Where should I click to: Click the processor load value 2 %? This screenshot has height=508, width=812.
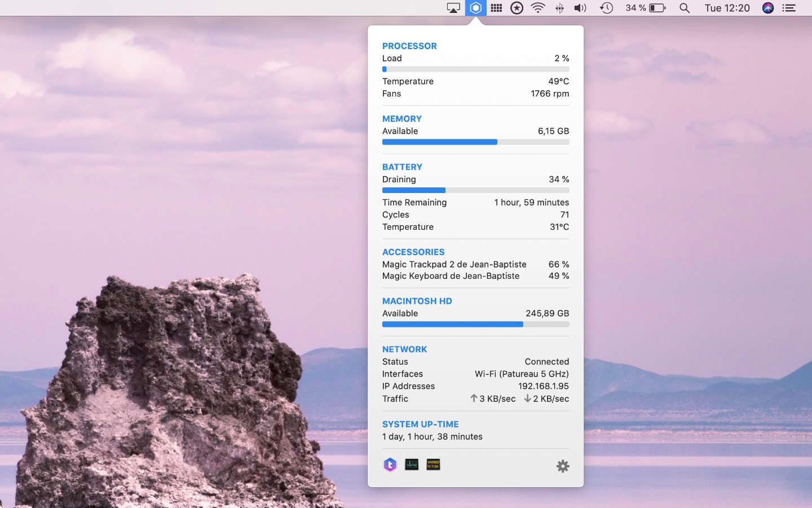pyautogui.click(x=562, y=59)
